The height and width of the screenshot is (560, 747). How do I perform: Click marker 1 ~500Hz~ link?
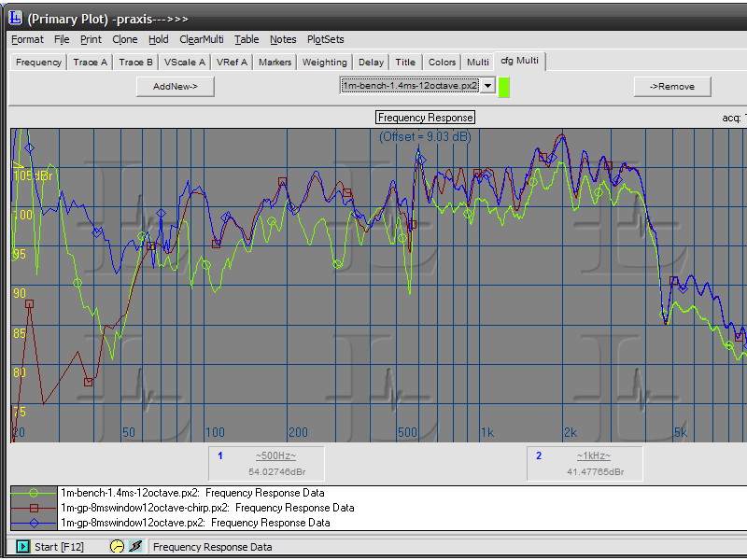pos(275,455)
